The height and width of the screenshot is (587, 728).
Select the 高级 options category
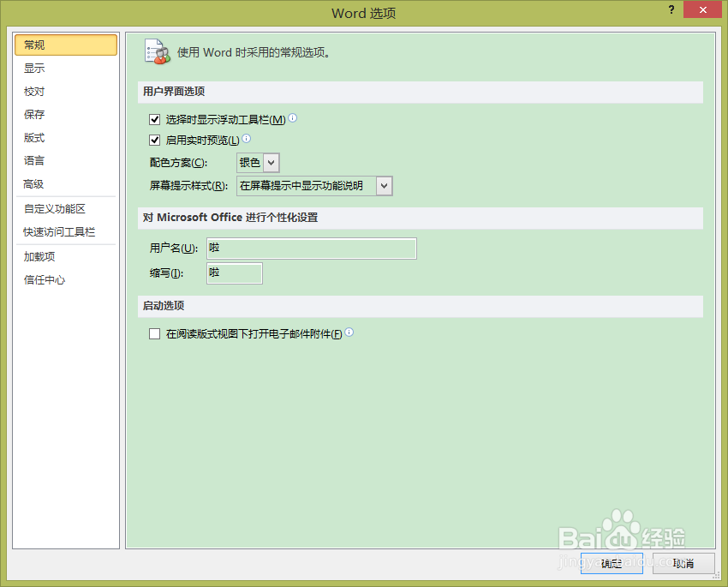(33, 183)
